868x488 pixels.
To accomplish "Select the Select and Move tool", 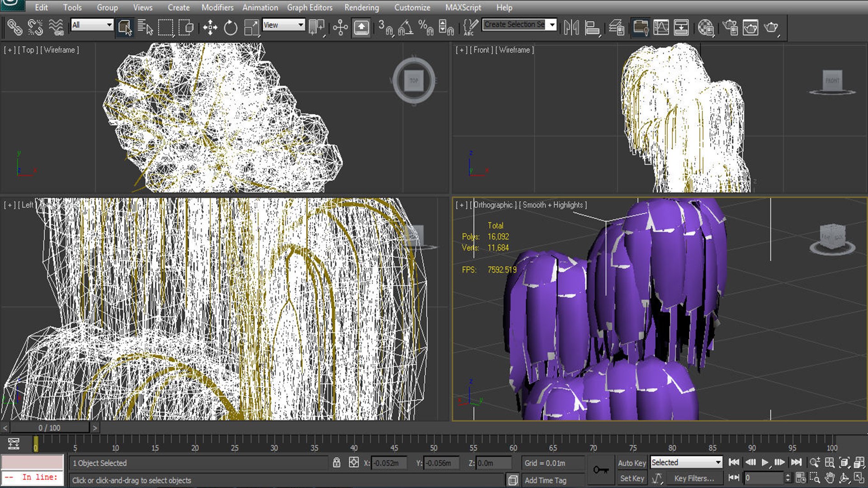I will (x=210, y=28).
